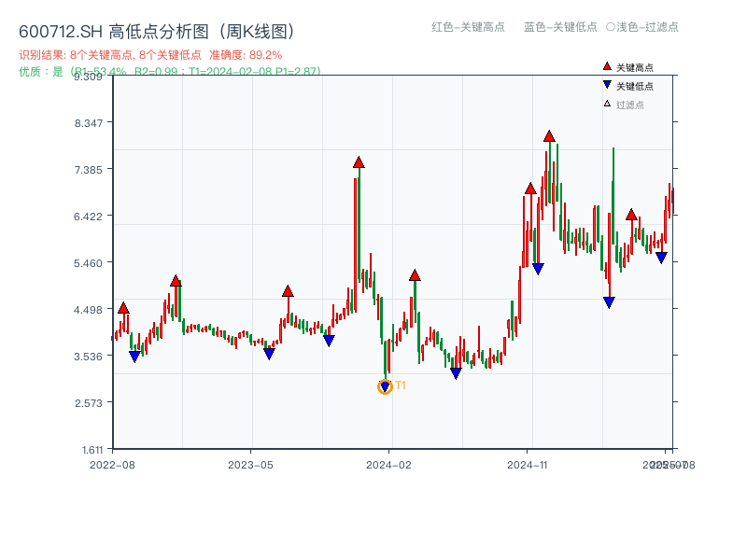
Task: Select the blue key-low triangle near 2023-05
Action: pyautogui.click(x=270, y=352)
